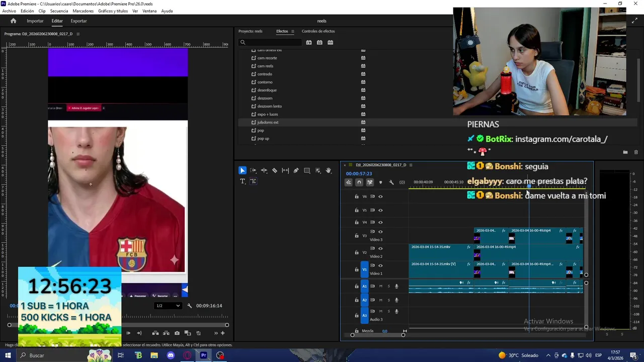The image size is (644, 362).
Task: Open the Edición menu
Action: point(27,11)
